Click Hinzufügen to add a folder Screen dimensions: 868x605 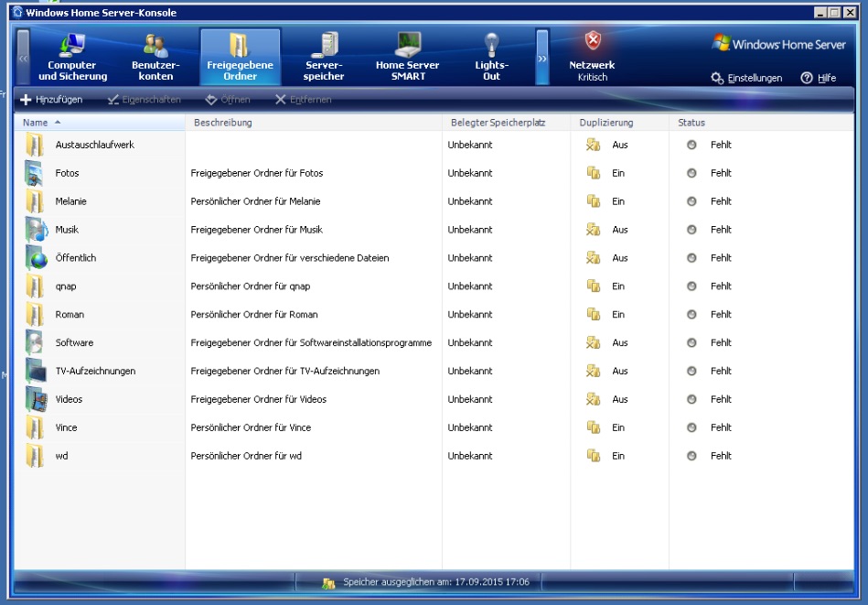tap(51, 100)
